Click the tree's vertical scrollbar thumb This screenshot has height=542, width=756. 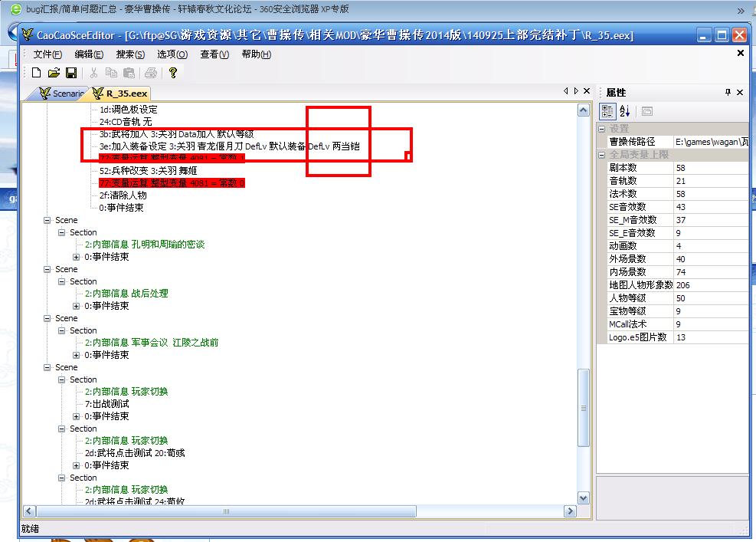tap(584, 408)
